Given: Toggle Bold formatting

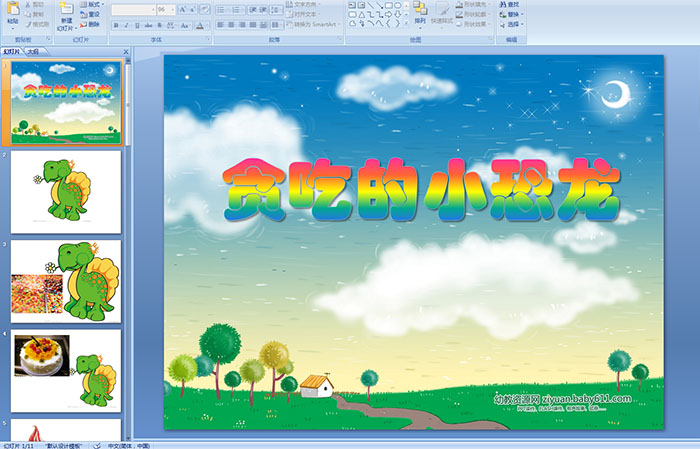Looking at the screenshot, I should pyautogui.click(x=116, y=25).
